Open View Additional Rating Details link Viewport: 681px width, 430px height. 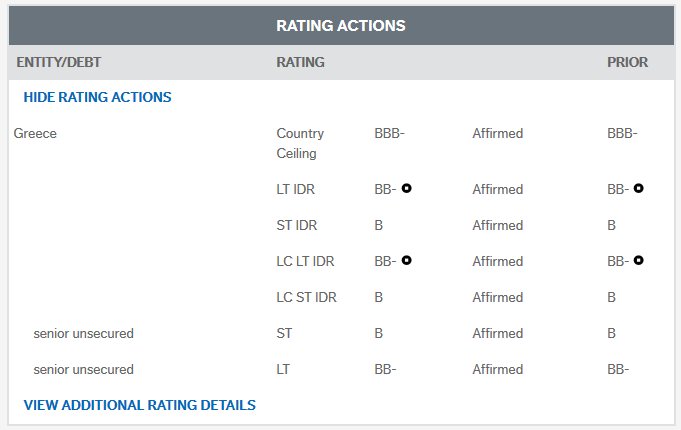pos(139,405)
